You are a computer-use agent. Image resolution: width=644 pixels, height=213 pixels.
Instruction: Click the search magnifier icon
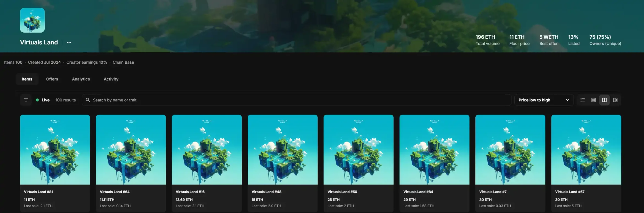tap(88, 100)
